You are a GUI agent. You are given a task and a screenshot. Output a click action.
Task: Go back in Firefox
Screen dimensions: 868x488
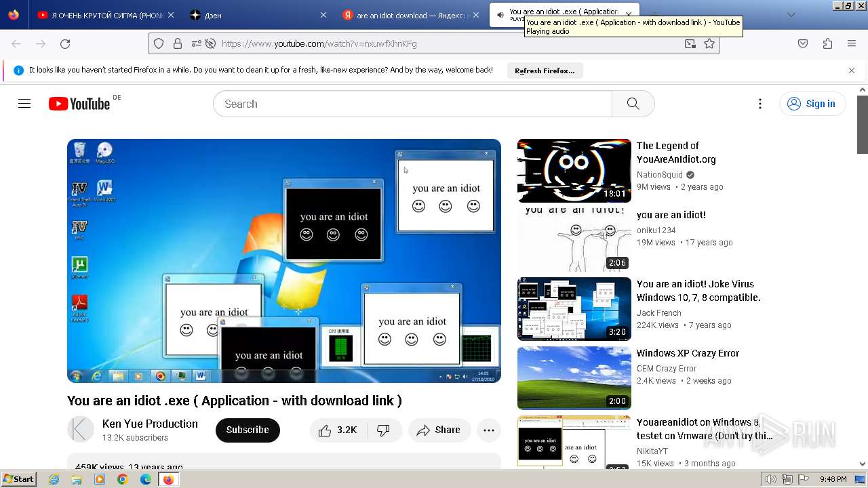16,43
